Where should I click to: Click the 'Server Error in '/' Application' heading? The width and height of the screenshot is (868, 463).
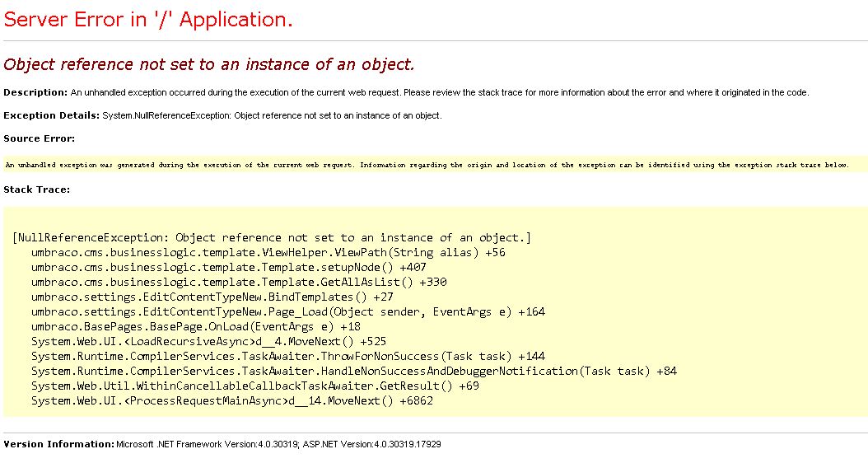coord(148,20)
